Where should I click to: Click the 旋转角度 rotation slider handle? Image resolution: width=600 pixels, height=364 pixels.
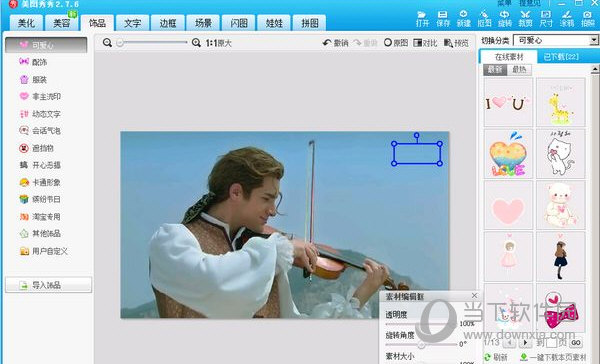click(421, 344)
